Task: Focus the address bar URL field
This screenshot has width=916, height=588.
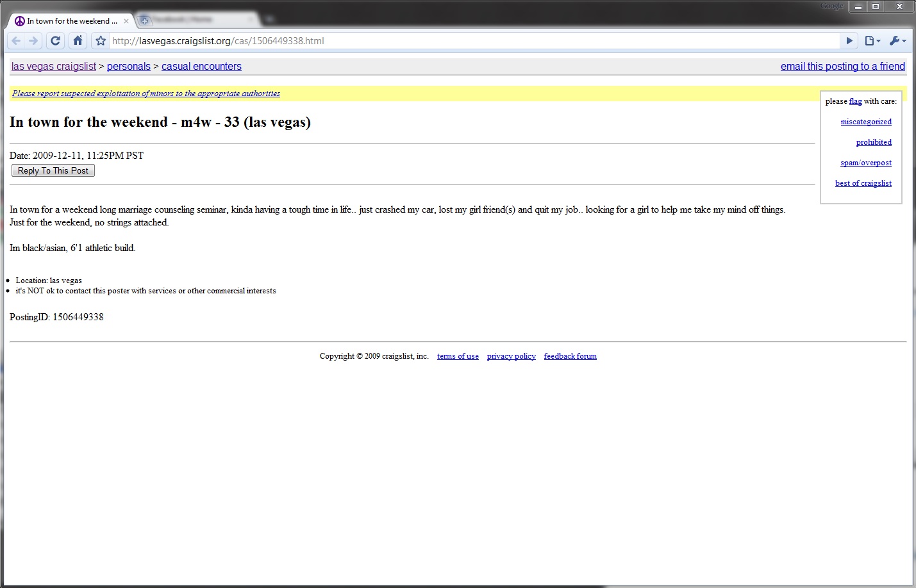Action: [474, 41]
